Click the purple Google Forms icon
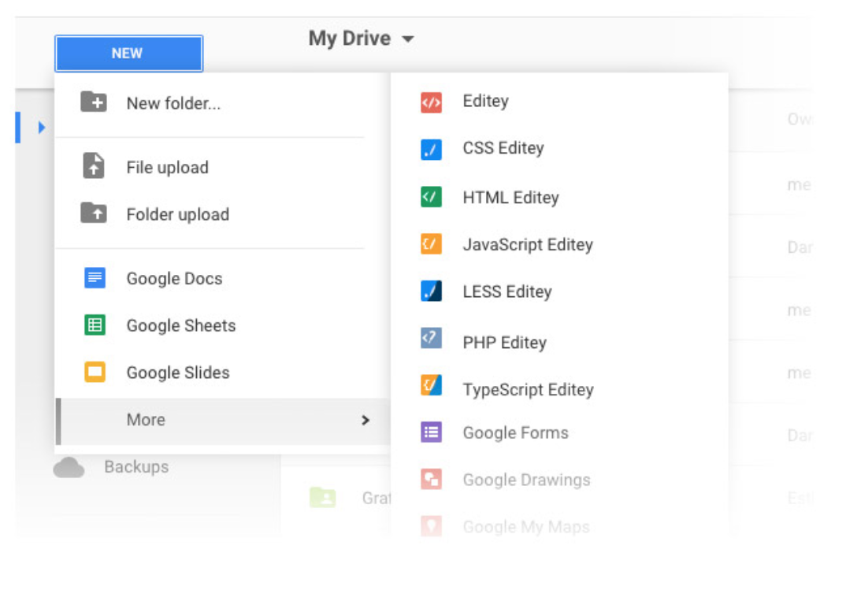846x616 pixels. (431, 432)
